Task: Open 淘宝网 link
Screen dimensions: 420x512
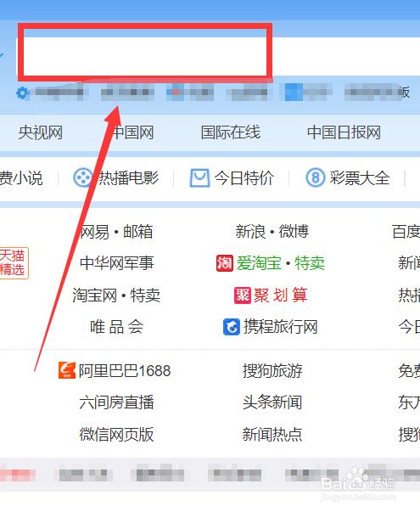Action: pyautogui.click(x=95, y=295)
